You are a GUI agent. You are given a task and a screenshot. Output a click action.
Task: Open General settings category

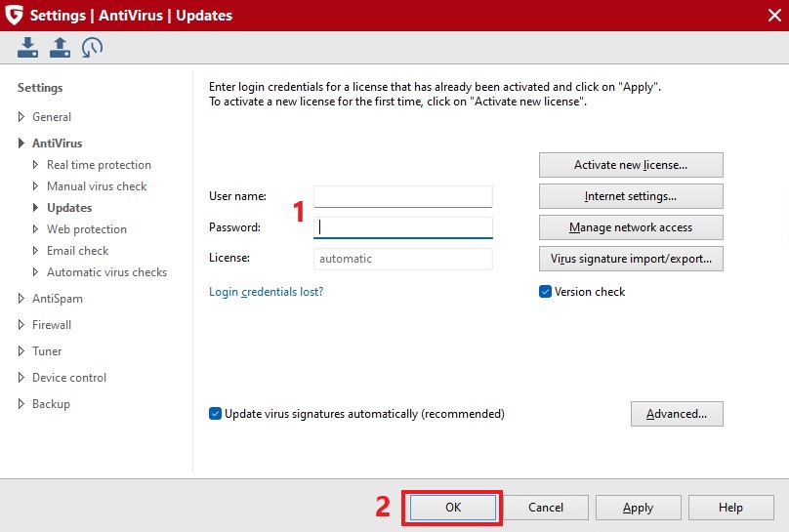[x=52, y=117]
